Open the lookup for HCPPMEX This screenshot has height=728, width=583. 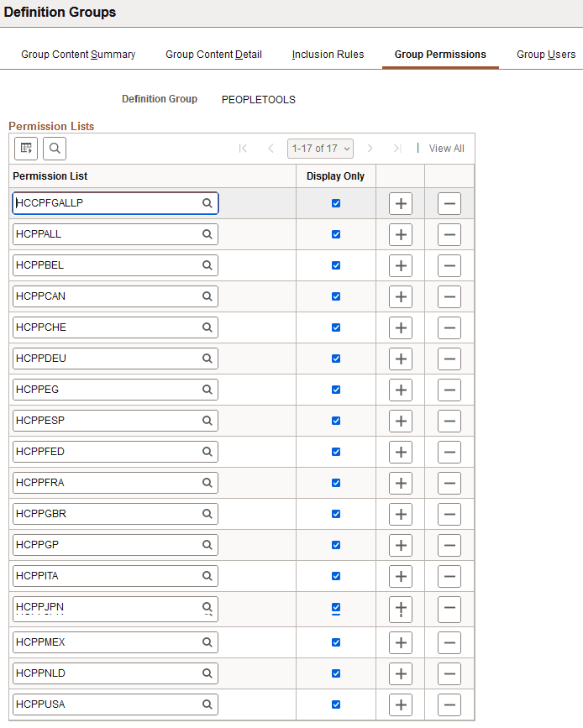(x=207, y=642)
